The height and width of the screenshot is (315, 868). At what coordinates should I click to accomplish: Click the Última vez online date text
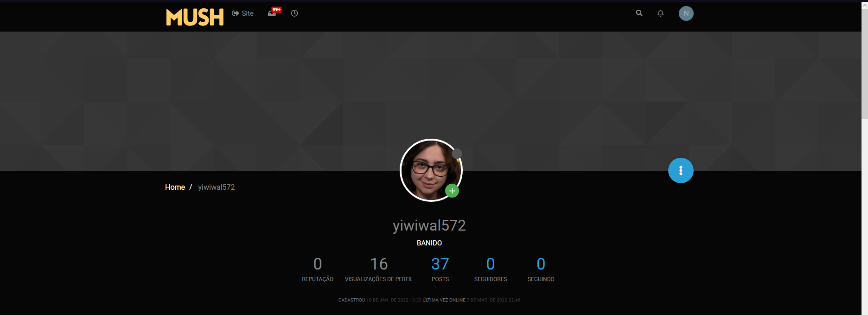pyautogui.click(x=472, y=300)
